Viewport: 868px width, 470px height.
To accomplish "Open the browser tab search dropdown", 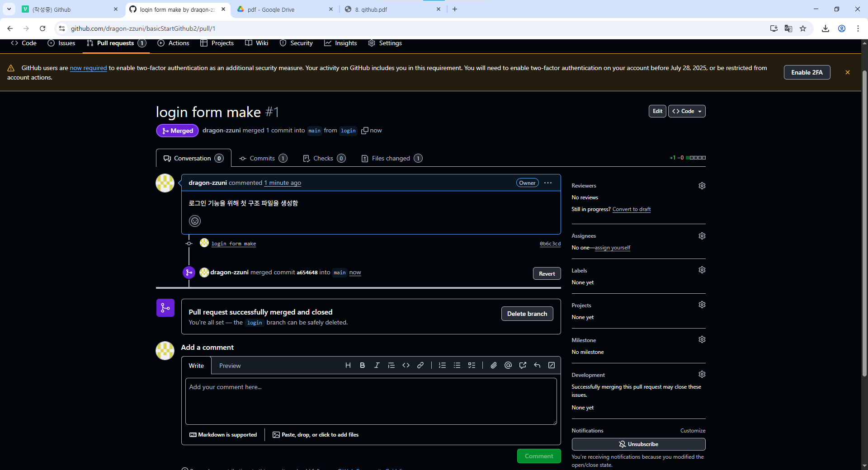I will pyautogui.click(x=9, y=9).
